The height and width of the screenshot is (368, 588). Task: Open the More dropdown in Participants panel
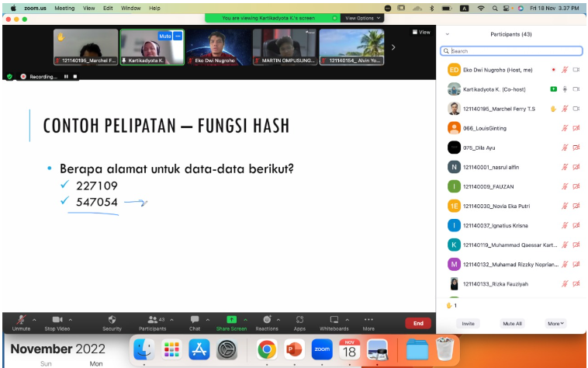tap(555, 323)
